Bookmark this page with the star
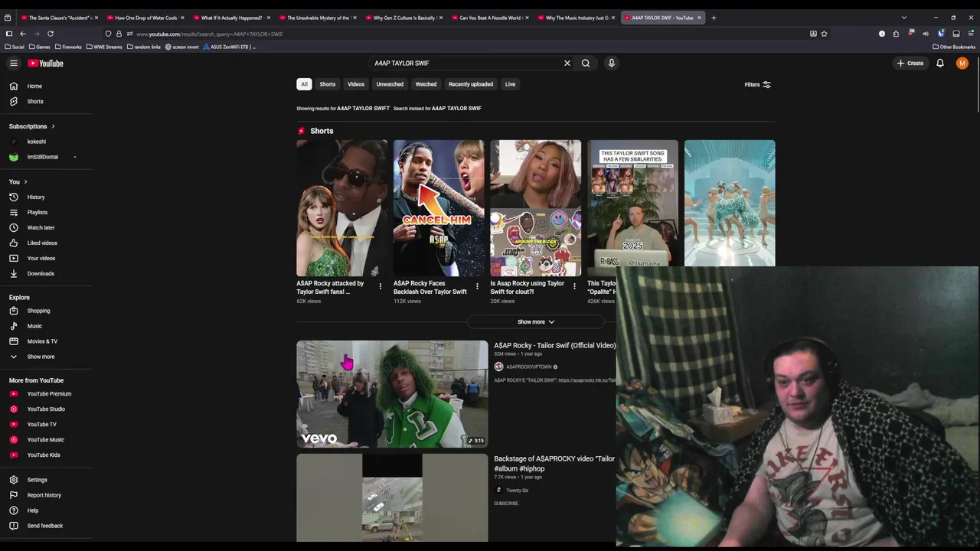 click(824, 34)
